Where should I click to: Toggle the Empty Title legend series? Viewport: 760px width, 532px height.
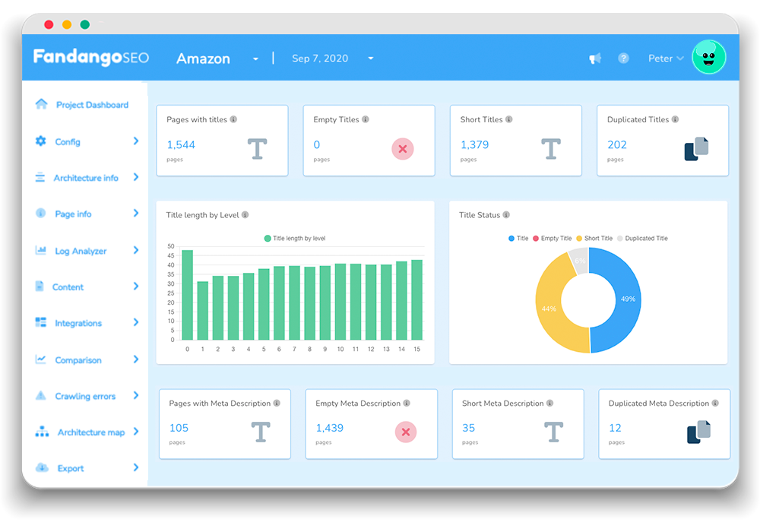click(552, 239)
